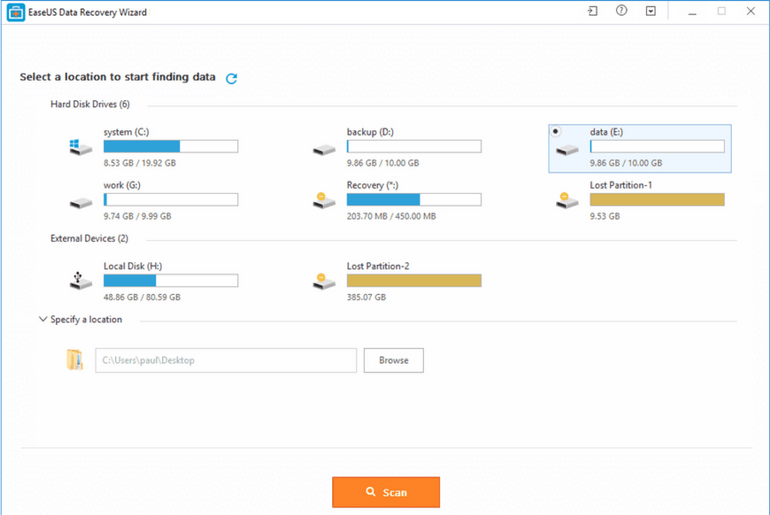Minimize the EaseUS window

point(692,12)
